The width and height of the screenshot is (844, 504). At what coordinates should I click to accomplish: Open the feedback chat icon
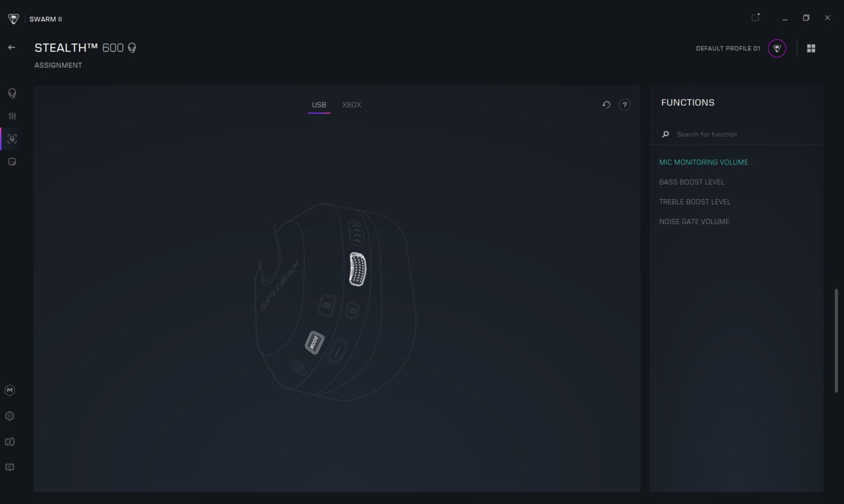pos(10,467)
